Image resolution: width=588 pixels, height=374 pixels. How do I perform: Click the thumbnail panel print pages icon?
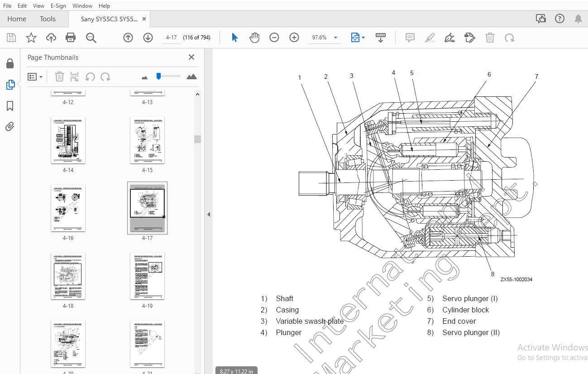(75, 77)
